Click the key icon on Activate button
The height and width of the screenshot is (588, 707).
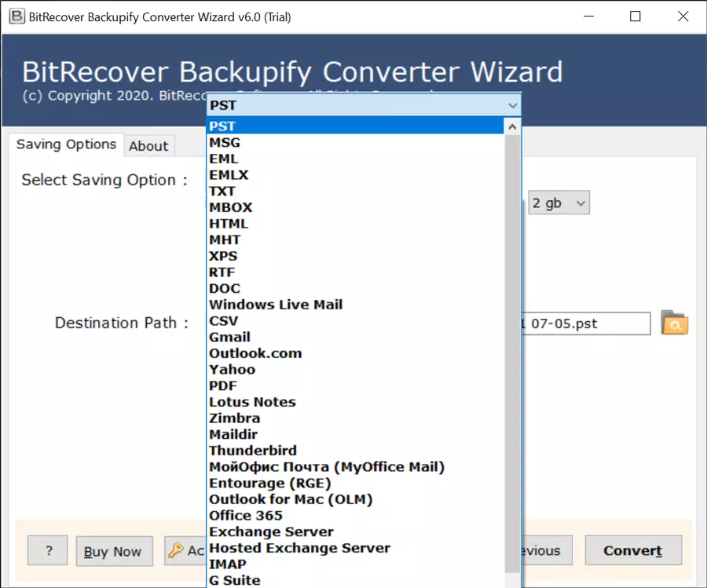[176, 550]
